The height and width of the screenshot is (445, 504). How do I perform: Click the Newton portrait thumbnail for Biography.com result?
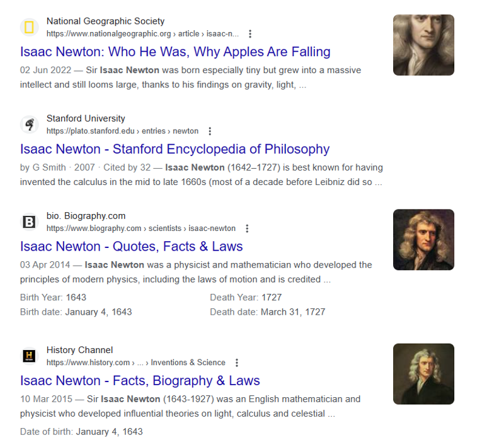click(423, 240)
